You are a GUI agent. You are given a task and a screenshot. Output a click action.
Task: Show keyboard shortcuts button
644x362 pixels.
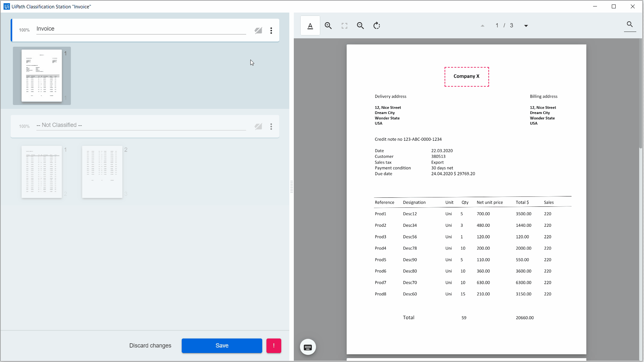click(x=308, y=347)
